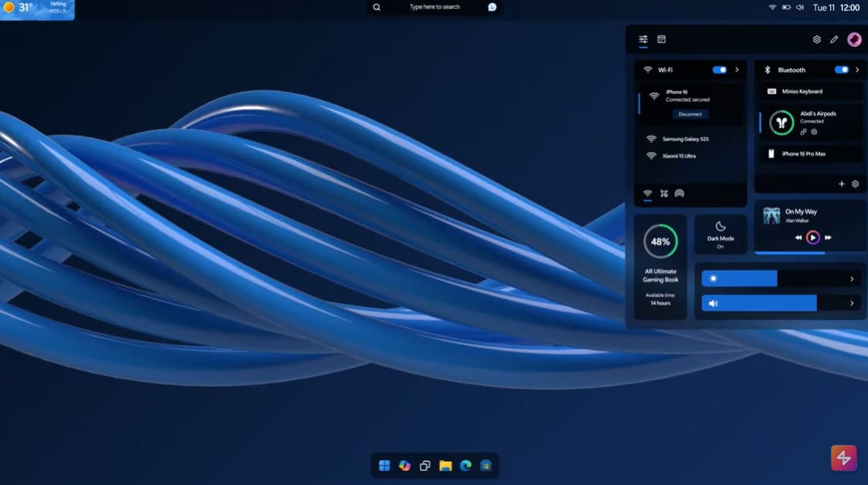868x485 pixels.
Task: Add a new Bluetooth device with plus icon
Action: click(842, 184)
